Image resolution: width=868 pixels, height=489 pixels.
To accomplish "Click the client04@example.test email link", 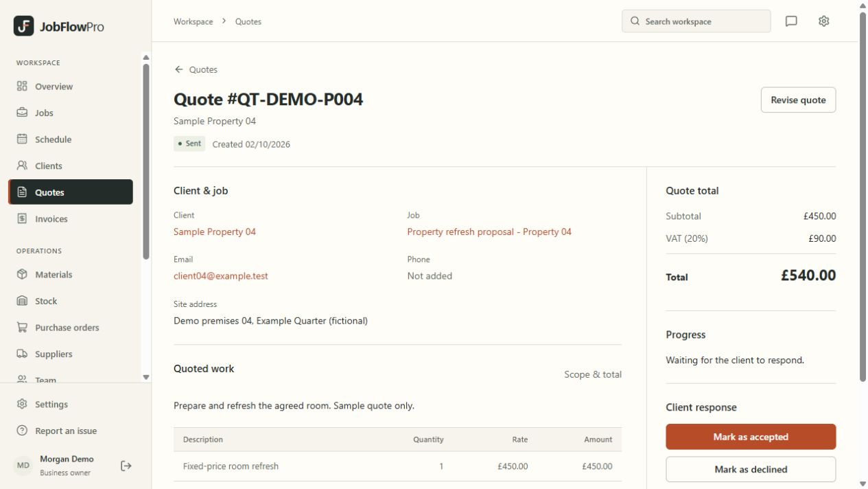I will [221, 276].
